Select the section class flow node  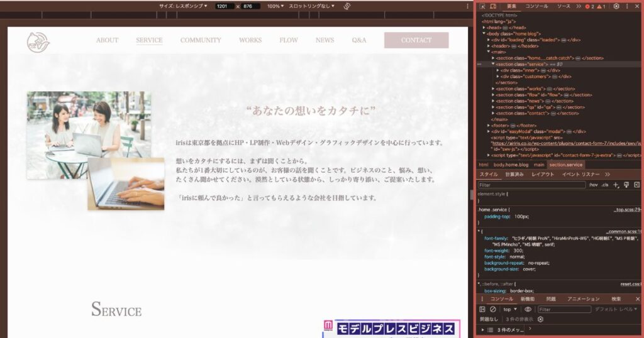[544, 95]
